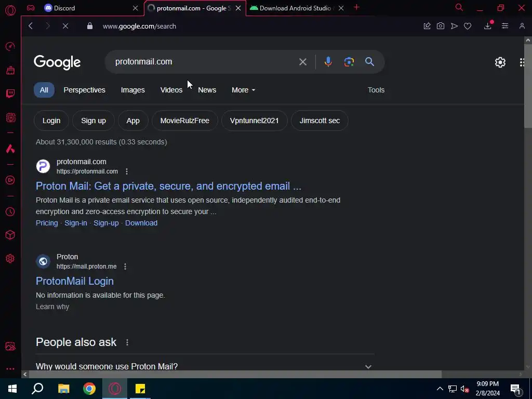532x399 pixels.
Task: Clear the Google search box
Action: tap(303, 62)
